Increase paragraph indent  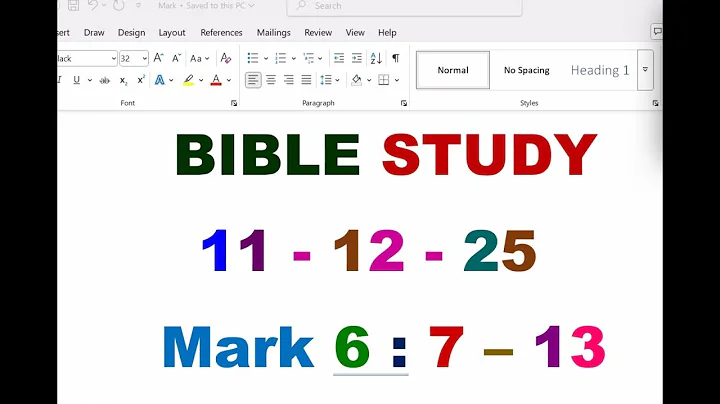click(357, 58)
